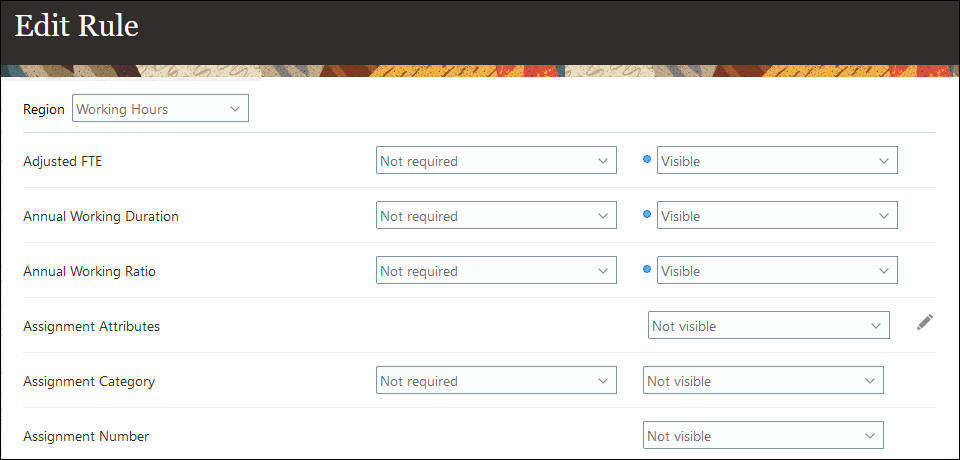
Task: Open Assignment Number Not visible dropdown
Action: (763, 436)
